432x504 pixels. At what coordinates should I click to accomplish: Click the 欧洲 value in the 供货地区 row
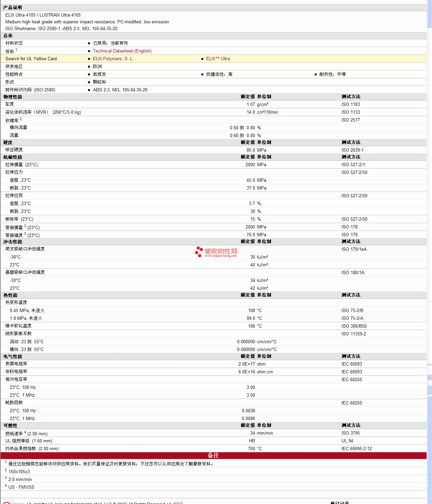[97, 66]
